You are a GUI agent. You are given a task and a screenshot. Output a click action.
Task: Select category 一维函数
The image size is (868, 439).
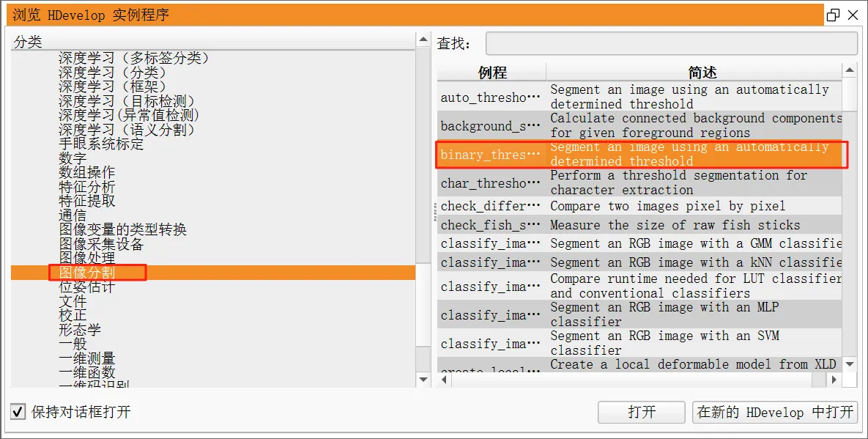tap(87, 372)
